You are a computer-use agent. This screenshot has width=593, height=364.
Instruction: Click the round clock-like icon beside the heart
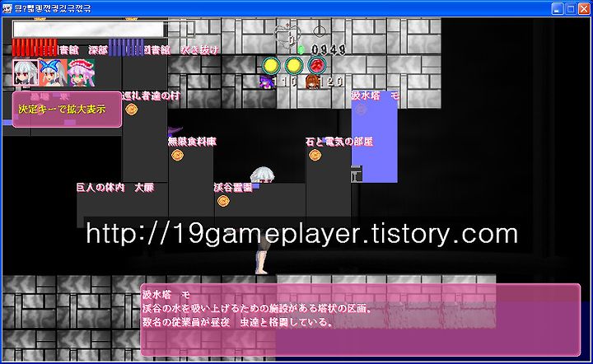click(x=319, y=31)
